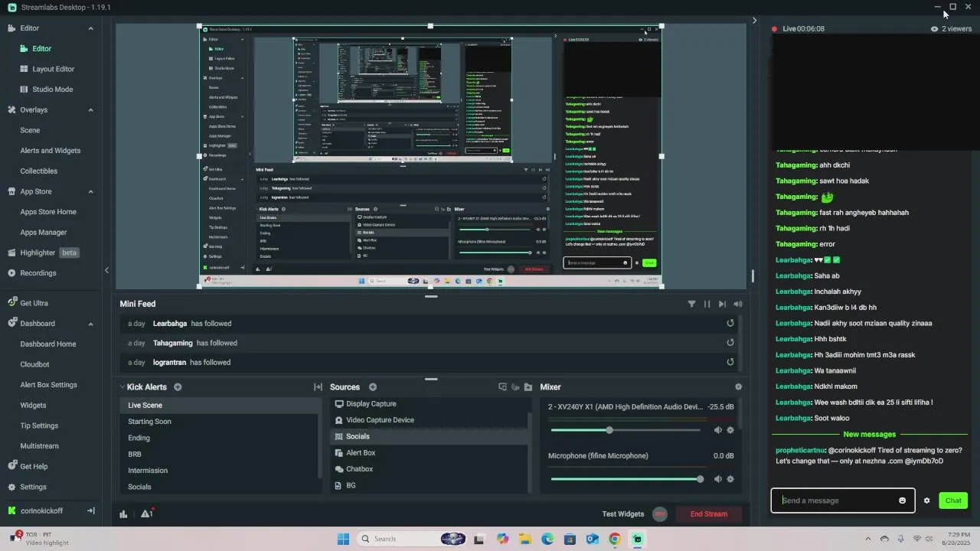
Task: Send message with Chat button
Action: pyautogui.click(x=953, y=500)
